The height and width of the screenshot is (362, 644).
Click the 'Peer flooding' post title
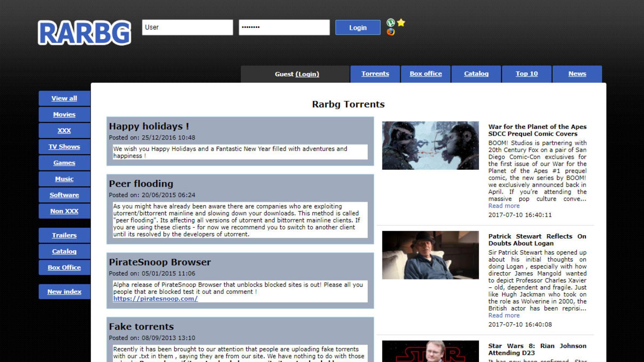[x=141, y=184]
